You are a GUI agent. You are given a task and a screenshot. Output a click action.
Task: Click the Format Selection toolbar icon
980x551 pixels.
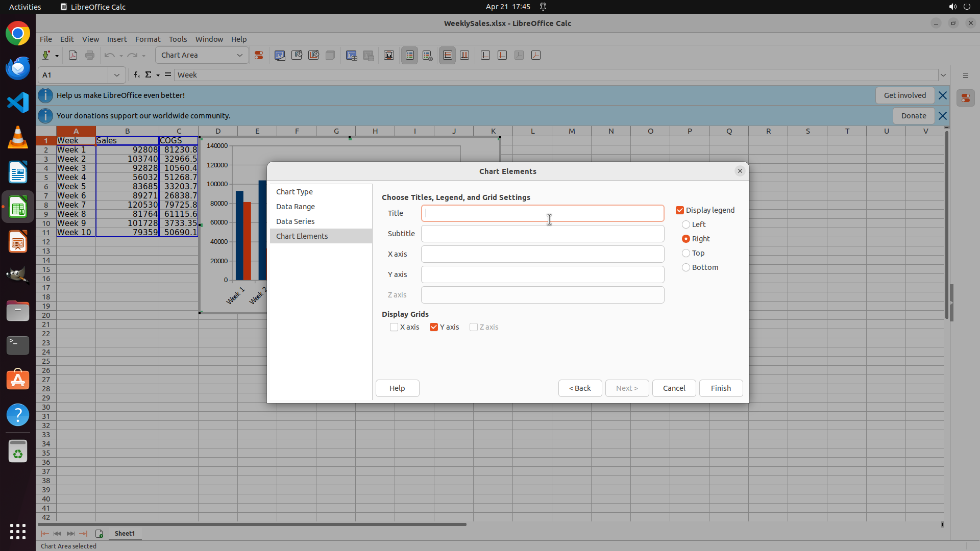[x=259, y=55]
